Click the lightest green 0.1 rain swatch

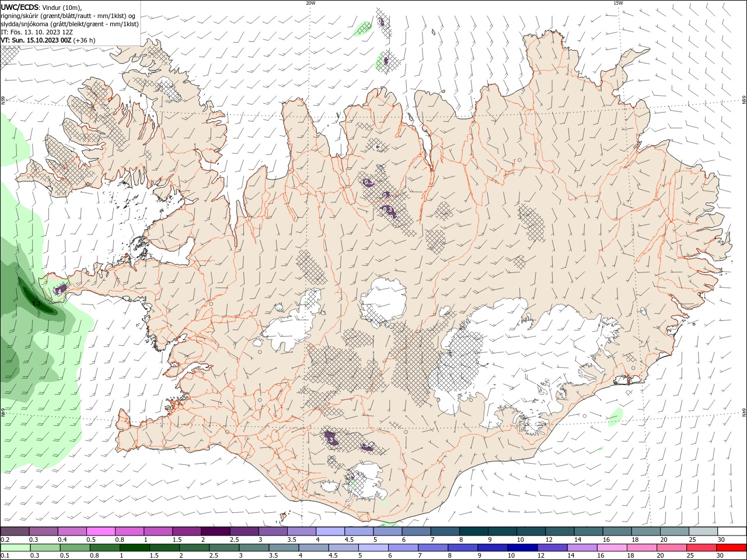pyautogui.click(x=16, y=548)
